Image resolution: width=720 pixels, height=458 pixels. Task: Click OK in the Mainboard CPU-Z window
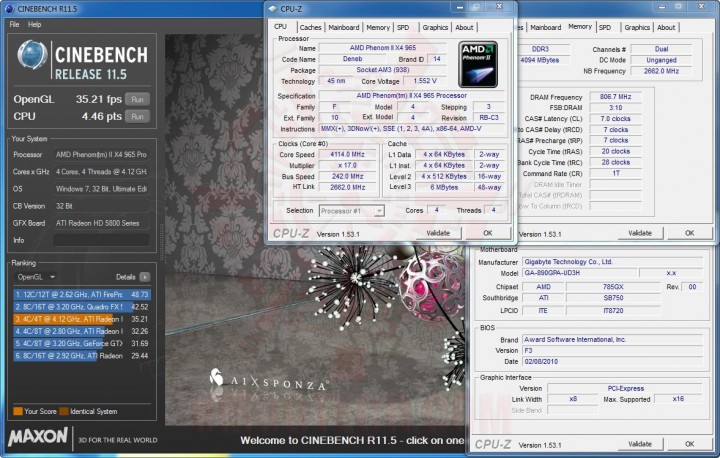click(x=690, y=444)
